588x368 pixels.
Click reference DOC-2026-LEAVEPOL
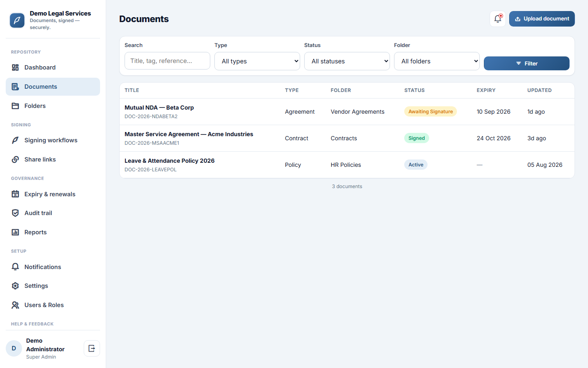click(x=151, y=170)
